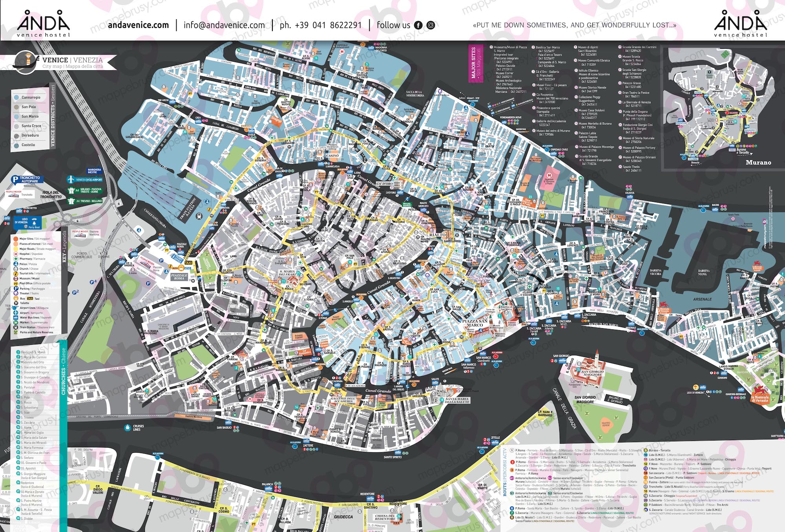The image size is (785, 532).
Task: Click the info@andavenice.com email link
Action: 224,24
